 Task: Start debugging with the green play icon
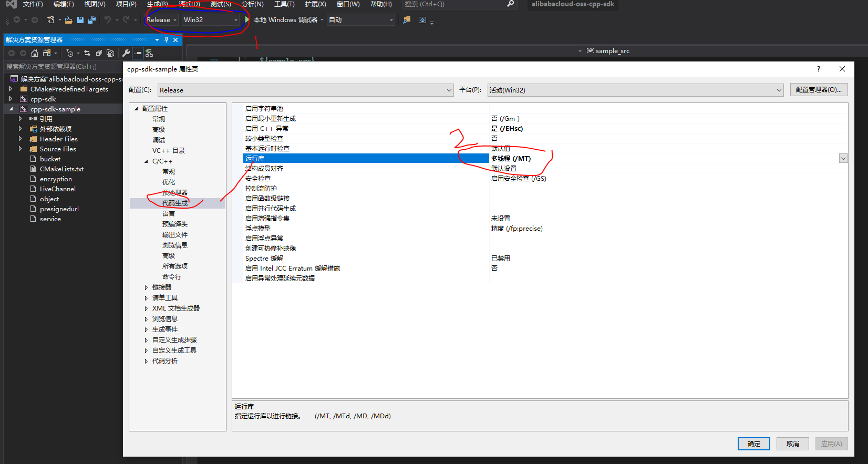click(x=247, y=19)
